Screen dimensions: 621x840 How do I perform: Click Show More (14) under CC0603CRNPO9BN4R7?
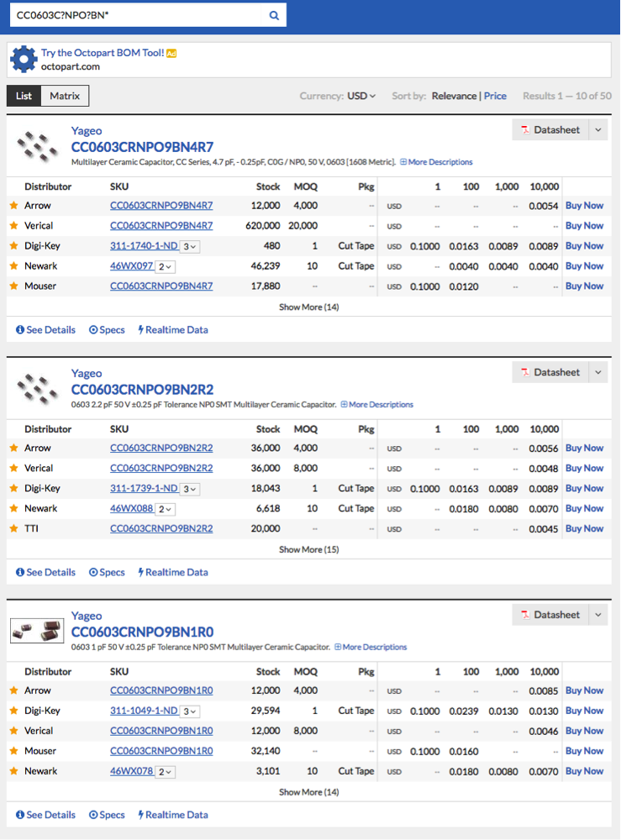pyautogui.click(x=308, y=307)
